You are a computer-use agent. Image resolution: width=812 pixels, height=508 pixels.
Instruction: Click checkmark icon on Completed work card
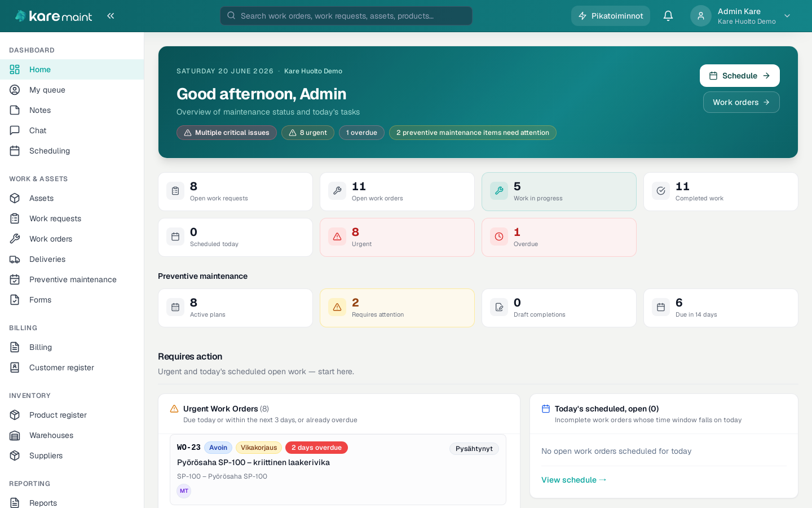pos(661,191)
